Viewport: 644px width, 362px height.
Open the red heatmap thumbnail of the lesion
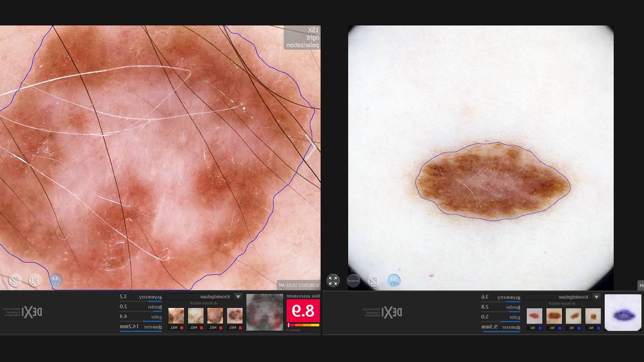265,312
